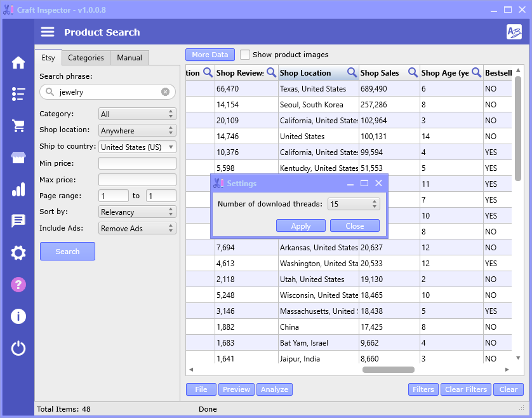Click the horizontal table scrollbar
Screen dimensions: 532x418
tap(388, 370)
